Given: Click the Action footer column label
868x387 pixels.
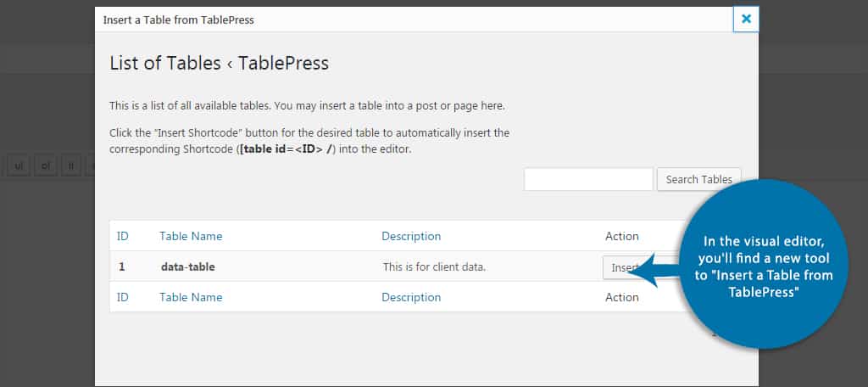Looking at the screenshot, I should [621, 297].
